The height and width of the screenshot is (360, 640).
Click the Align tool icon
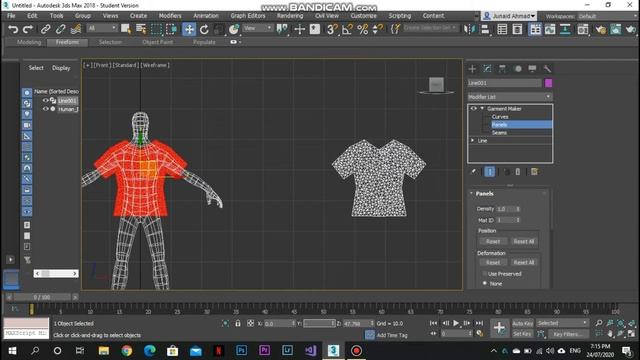(485, 29)
